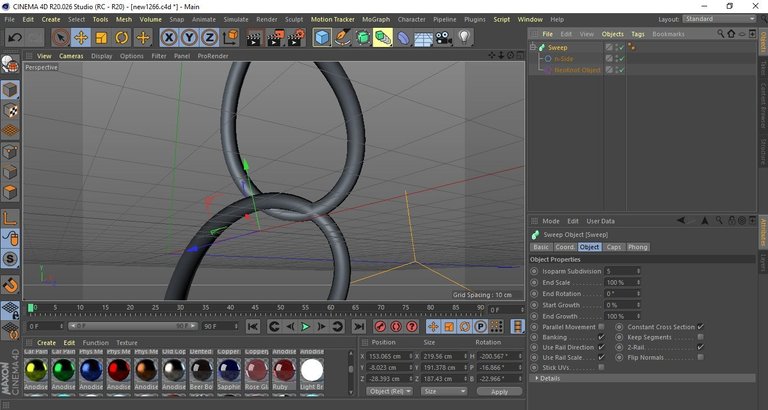Toggle the Y axis lock
Screen dimensions: 768x410
click(190, 38)
